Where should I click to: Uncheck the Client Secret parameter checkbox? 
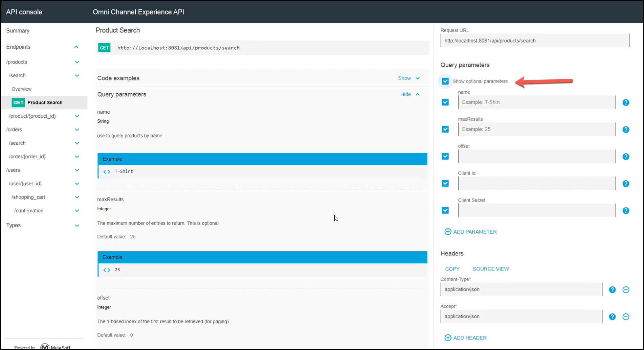(x=445, y=210)
